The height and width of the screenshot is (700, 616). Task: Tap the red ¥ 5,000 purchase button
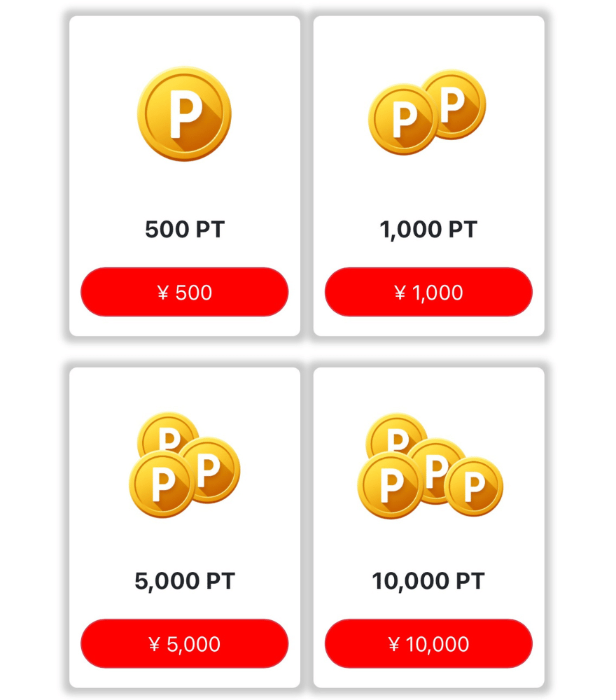click(x=184, y=643)
